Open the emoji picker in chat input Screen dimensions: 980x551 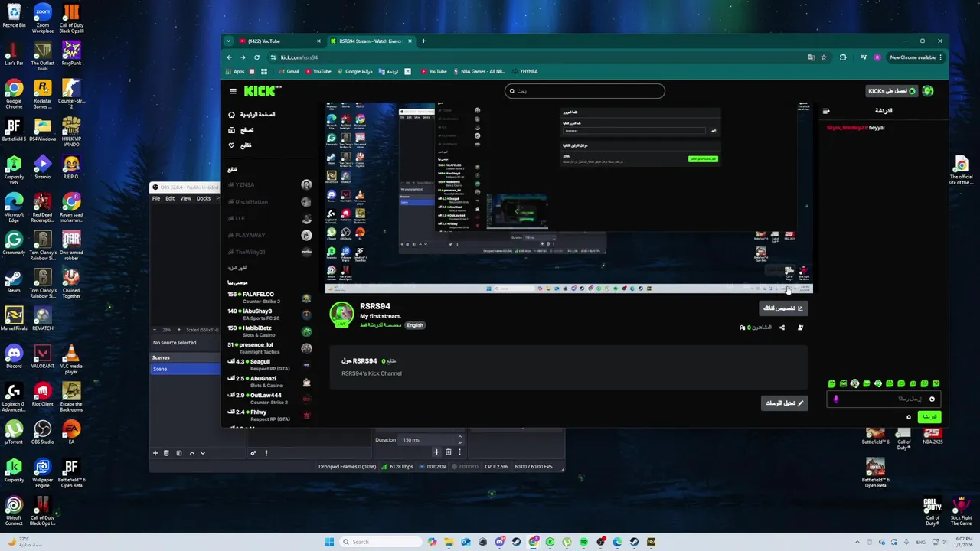coord(932,399)
